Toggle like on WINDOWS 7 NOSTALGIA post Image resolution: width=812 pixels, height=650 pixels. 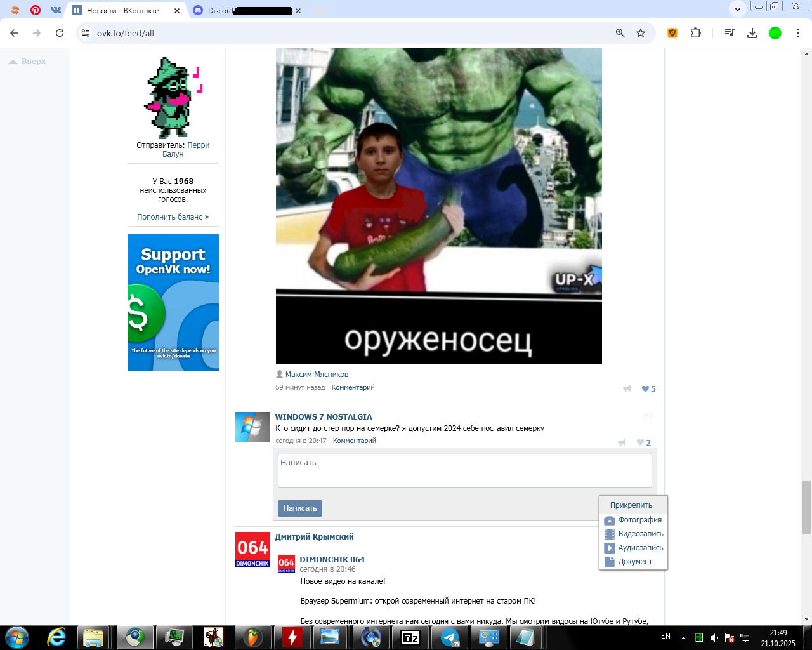click(x=641, y=442)
